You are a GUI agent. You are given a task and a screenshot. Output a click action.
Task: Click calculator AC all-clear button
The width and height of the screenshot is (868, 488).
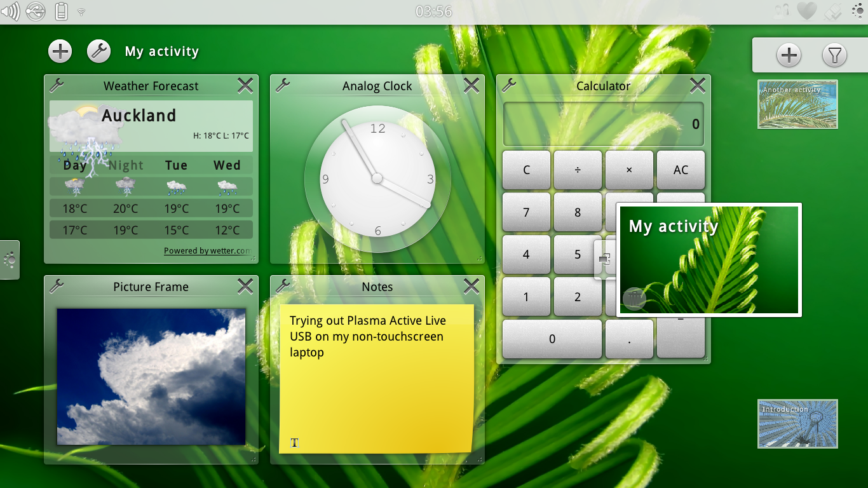(681, 170)
